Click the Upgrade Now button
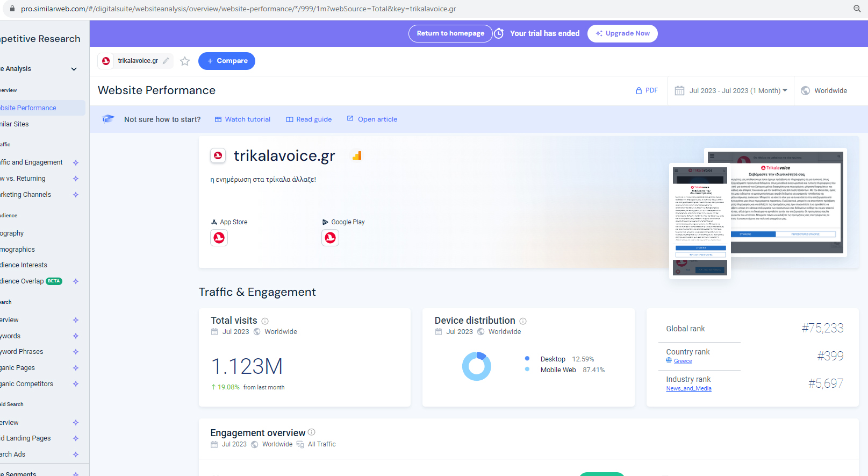Image resolution: width=868 pixels, height=476 pixels. click(x=622, y=33)
